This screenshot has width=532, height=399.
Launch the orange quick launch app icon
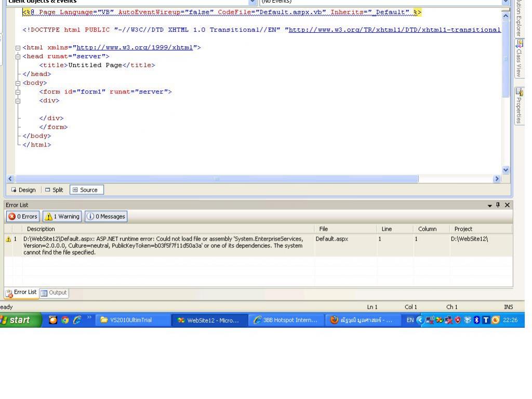click(53, 320)
